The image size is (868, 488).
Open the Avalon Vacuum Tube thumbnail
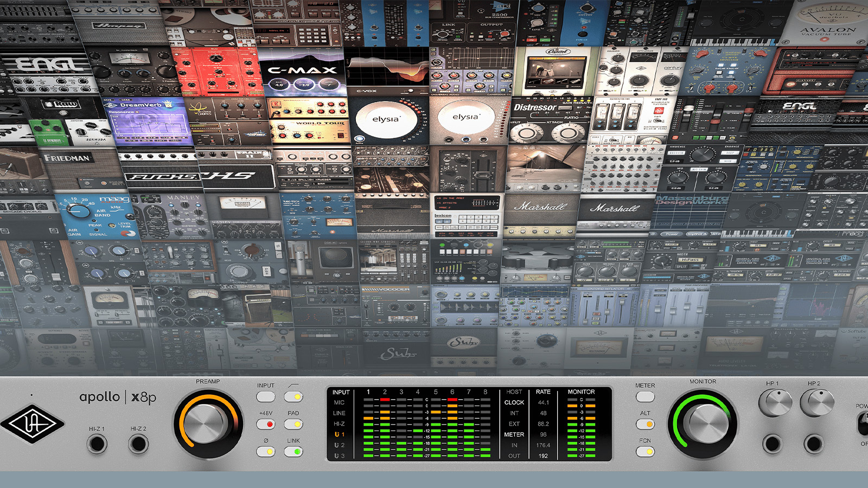(828, 23)
